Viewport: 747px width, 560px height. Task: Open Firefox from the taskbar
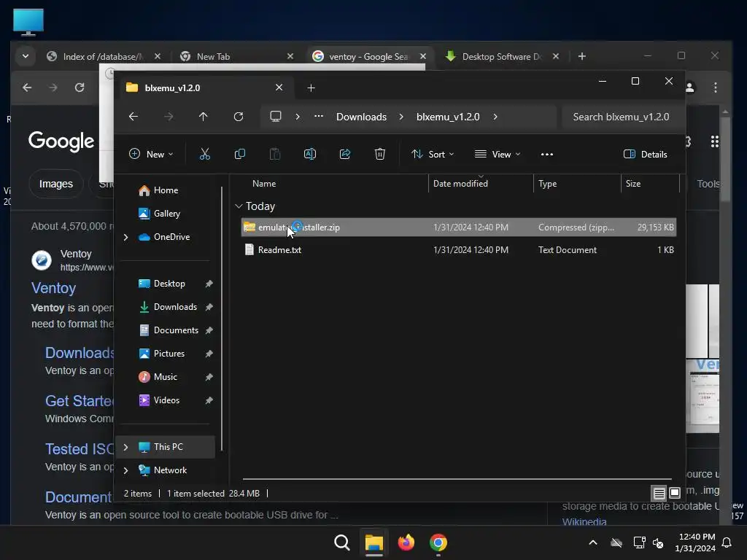[406, 542]
